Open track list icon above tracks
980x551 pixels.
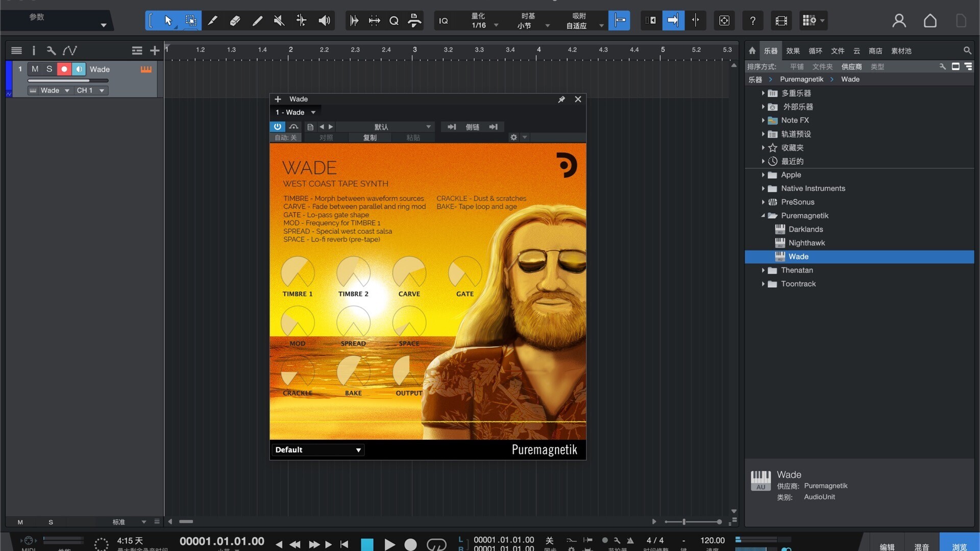pyautogui.click(x=16, y=50)
